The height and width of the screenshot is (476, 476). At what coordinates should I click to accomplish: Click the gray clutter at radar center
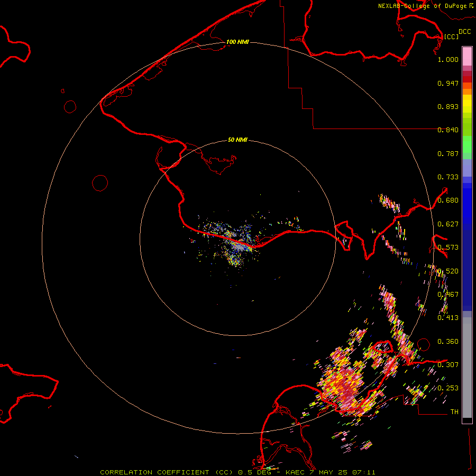pos(240,248)
